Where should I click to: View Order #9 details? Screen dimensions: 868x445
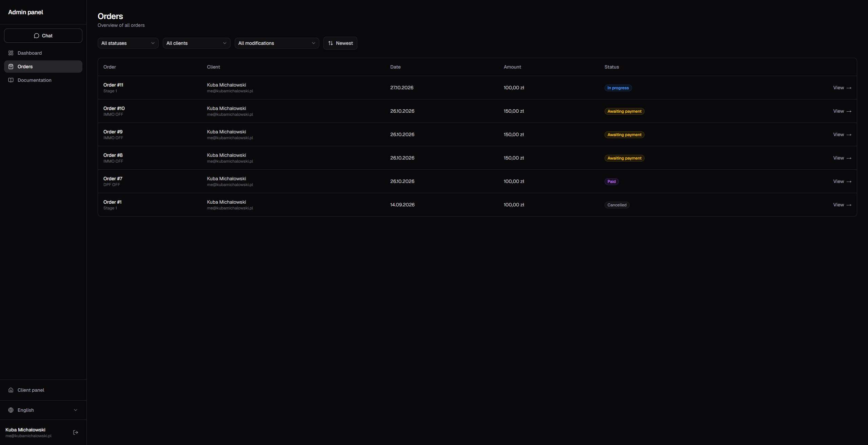842,134
